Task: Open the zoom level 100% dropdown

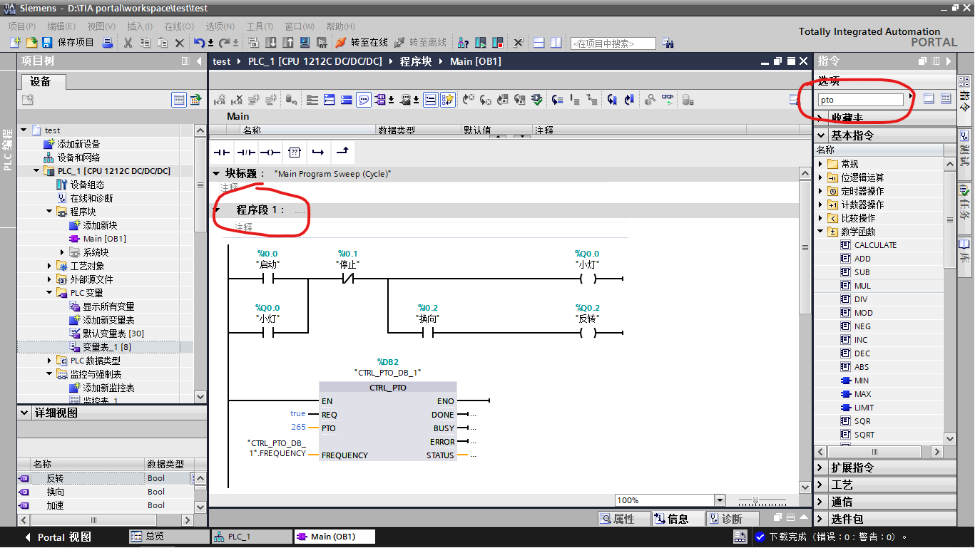Action: (x=720, y=500)
